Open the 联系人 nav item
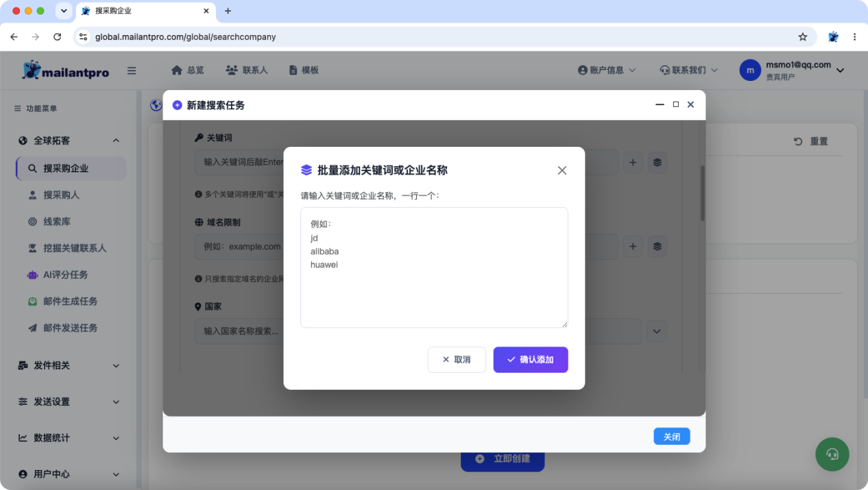868x490 pixels. pyautogui.click(x=247, y=70)
